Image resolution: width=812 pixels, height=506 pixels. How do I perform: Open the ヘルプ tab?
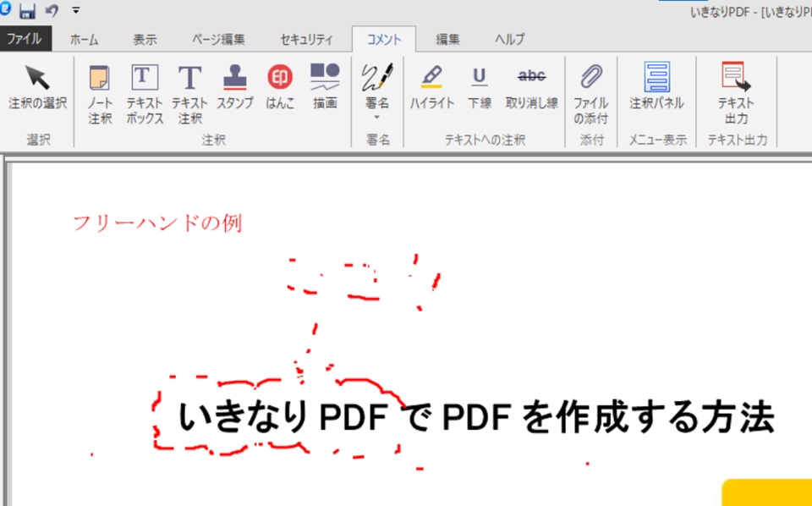pos(509,40)
